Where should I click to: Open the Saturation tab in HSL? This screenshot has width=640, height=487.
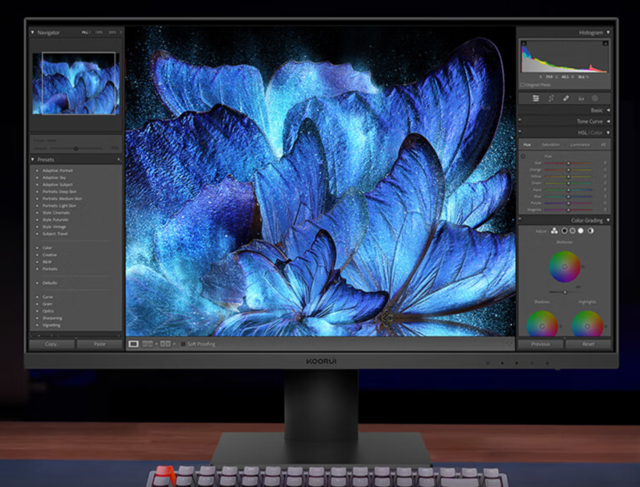pos(550,145)
